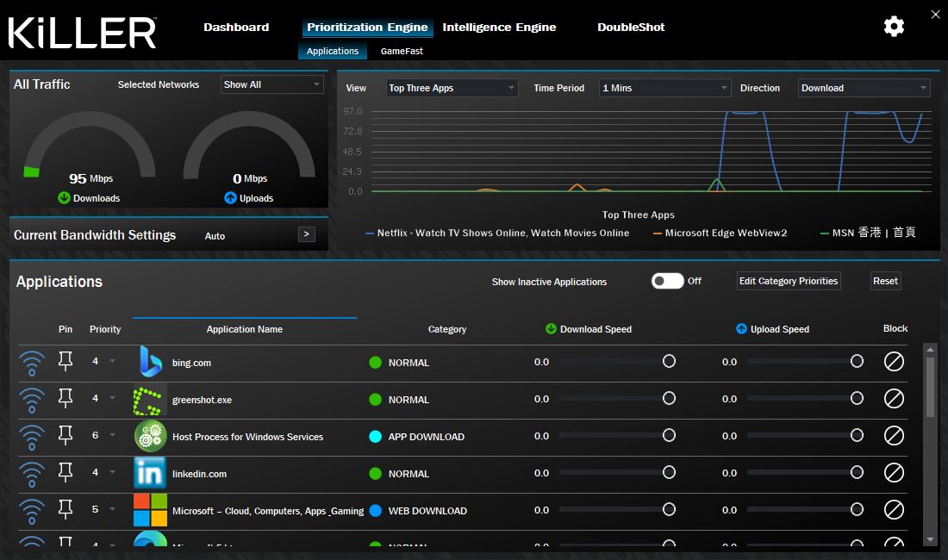Screen dimensions: 948x560
Task: Click Host Process for Windows Services icon
Action: (x=150, y=436)
